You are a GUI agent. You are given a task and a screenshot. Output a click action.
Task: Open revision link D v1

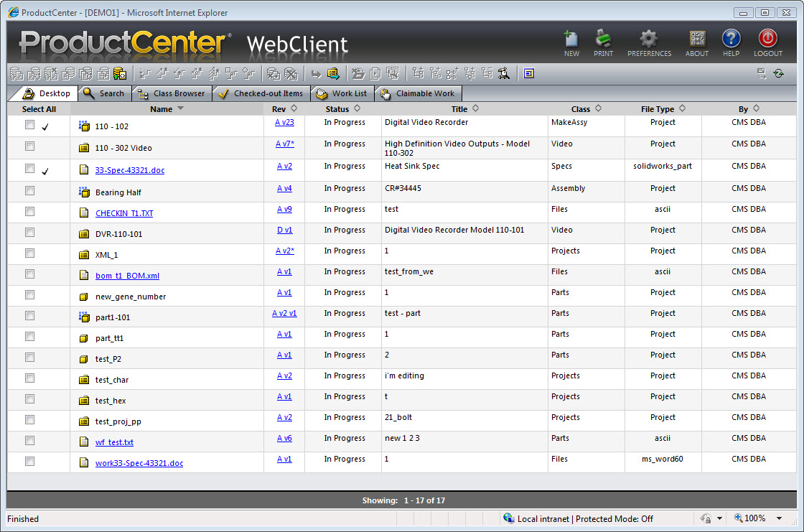point(284,230)
